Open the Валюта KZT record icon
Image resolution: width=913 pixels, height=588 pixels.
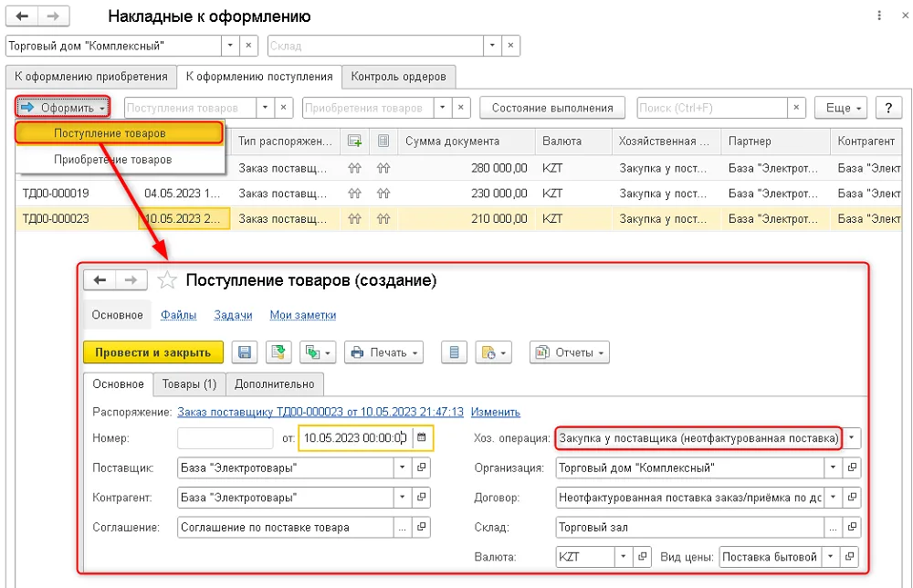click(x=642, y=557)
